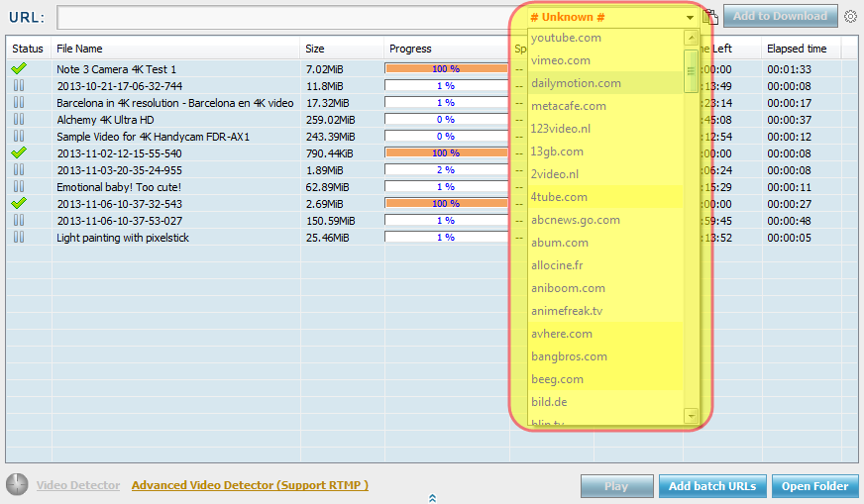Choose dailymotion.com in the dropdown list
Viewport: 864px width, 504px height.
pos(605,83)
